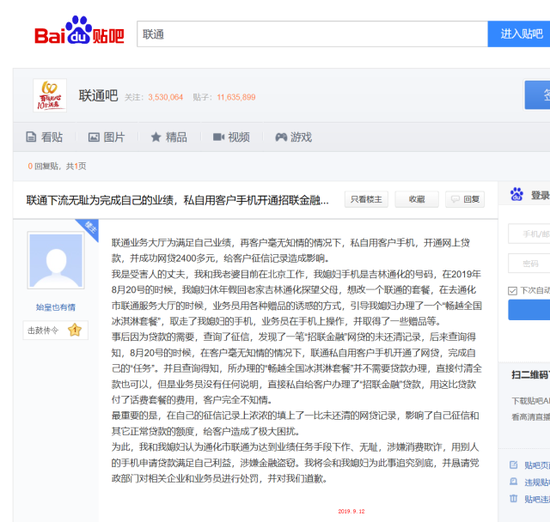Focus the 密码 password field
This screenshot has height=522, width=550.
click(x=529, y=263)
